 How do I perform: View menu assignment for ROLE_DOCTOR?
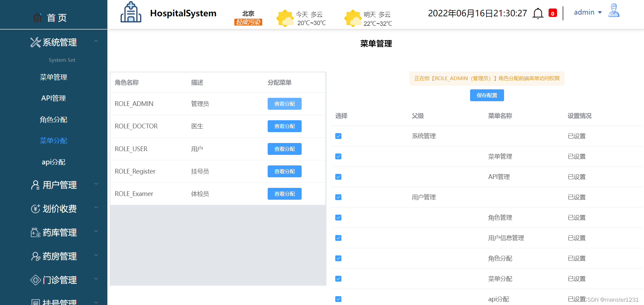tap(285, 126)
